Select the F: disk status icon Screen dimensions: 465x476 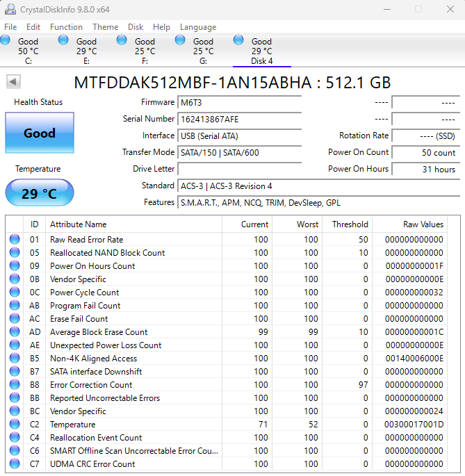click(122, 40)
